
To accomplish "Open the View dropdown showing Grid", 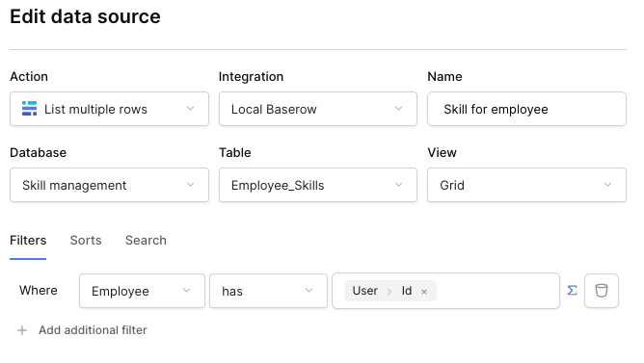I will (x=526, y=185).
